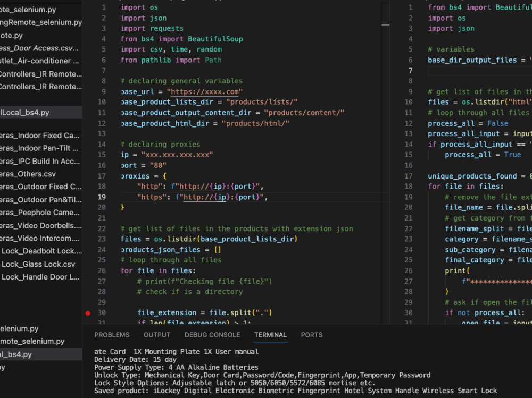532x398 pixels.
Task: Show the PORTS tab
Action: tap(311, 335)
